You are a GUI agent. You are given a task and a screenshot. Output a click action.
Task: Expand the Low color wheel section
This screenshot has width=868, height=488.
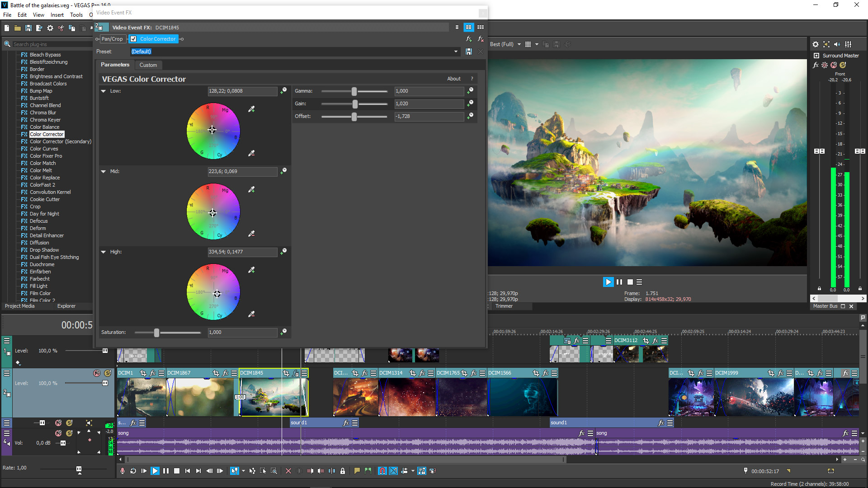pos(104,90)
